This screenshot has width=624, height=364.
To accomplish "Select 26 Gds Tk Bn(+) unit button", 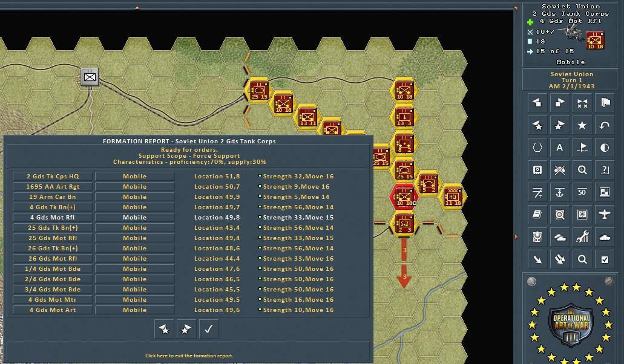I will tap(53, 249).
